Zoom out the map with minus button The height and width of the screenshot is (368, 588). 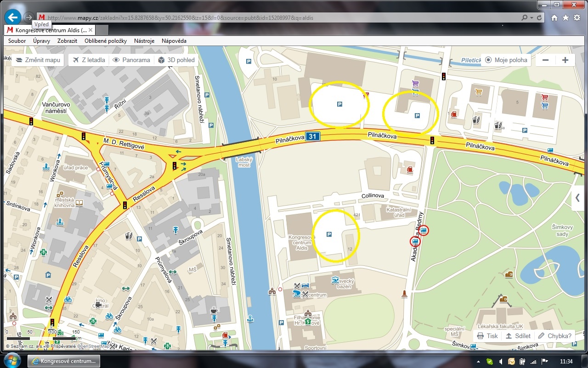(545, 60)
